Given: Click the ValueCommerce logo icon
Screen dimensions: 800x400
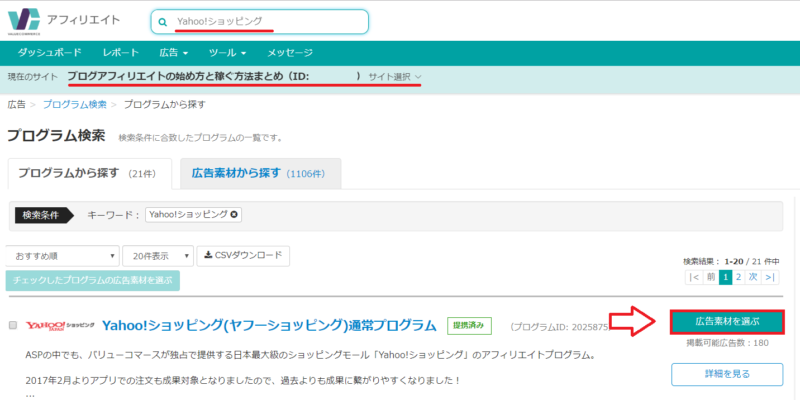Looking at the screenshot, I should click(24, 21).
